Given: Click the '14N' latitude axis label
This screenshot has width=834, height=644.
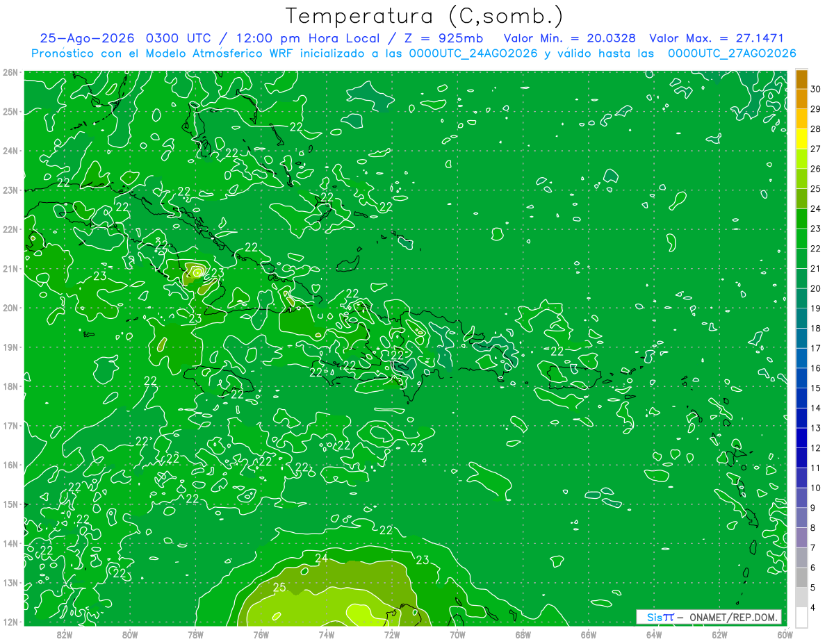Looking at the screenshot, I should [10, 543].
